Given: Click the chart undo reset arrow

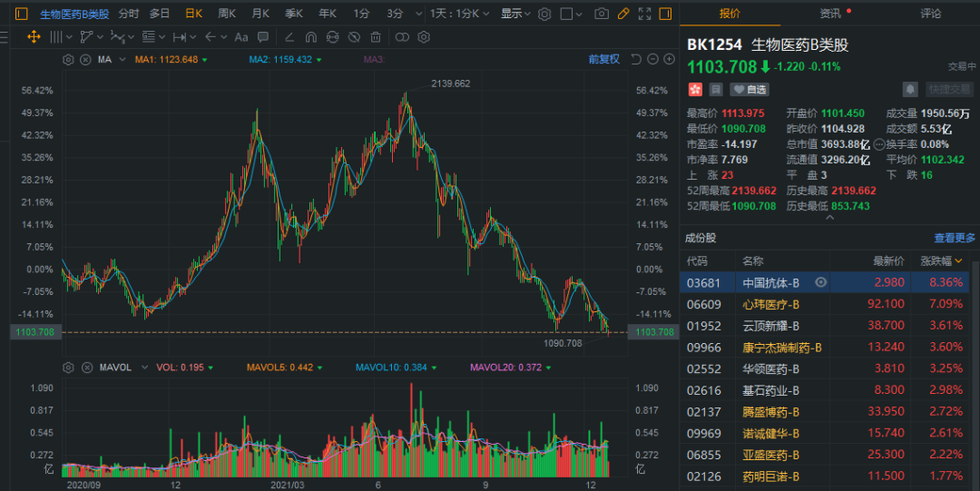Looking at the screenshot, I should pos(636,59).
